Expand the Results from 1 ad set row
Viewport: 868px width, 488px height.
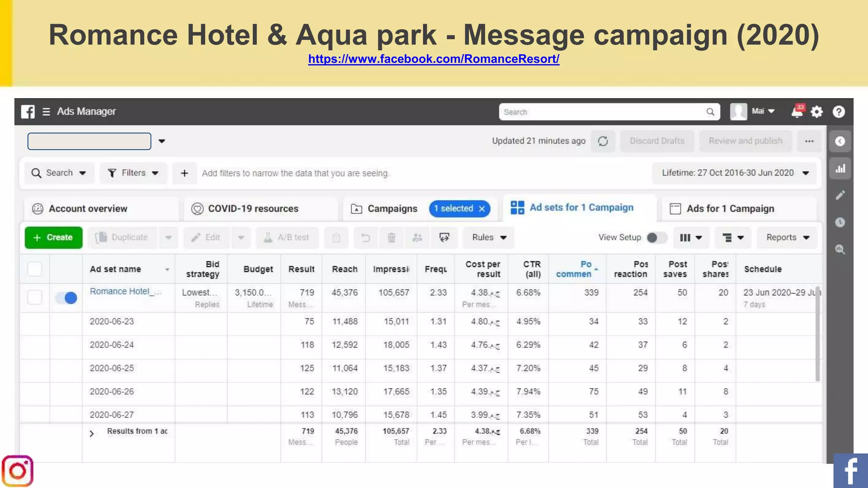[x=92, y=433]
